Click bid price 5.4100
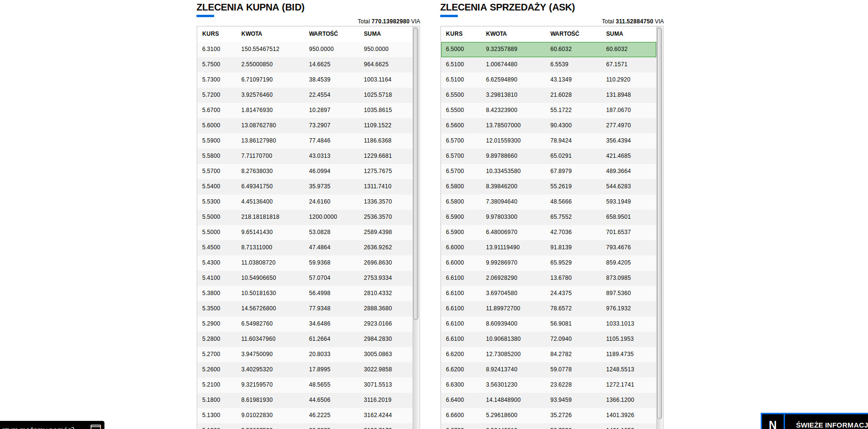The width and height of the screenshot is (868, 429). 211,278
